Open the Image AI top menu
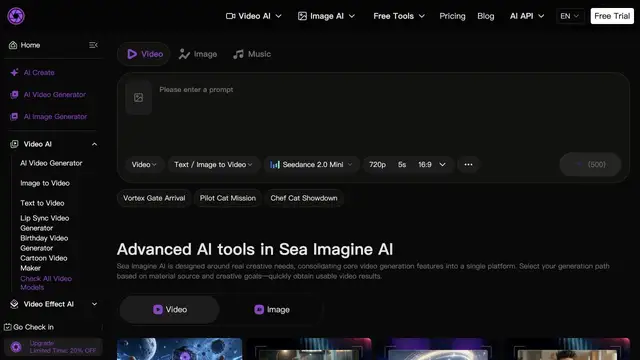The width and height of the screenshot is (640, 360). click(326, 16)
